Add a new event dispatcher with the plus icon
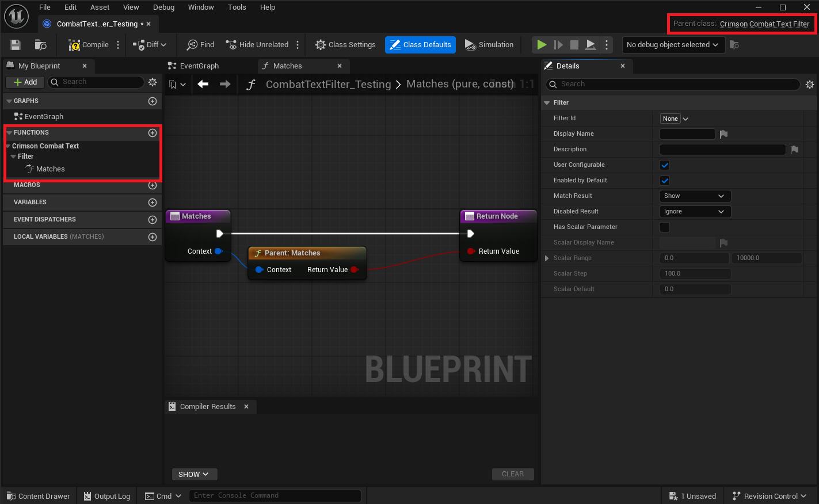 pyautogui.click(x=153, y=220)
